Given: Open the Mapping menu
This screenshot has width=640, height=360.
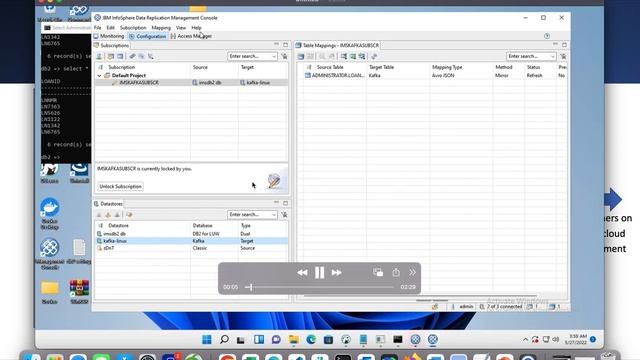Looking at the screenshot, I should pos(161,28).
